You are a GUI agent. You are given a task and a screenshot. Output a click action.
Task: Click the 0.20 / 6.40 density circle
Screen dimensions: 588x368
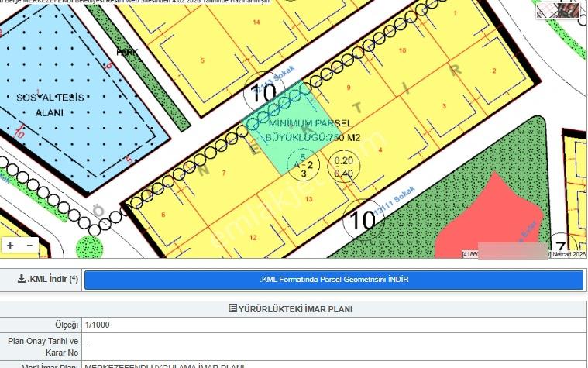pyautogui.click(x=343, y=167)
